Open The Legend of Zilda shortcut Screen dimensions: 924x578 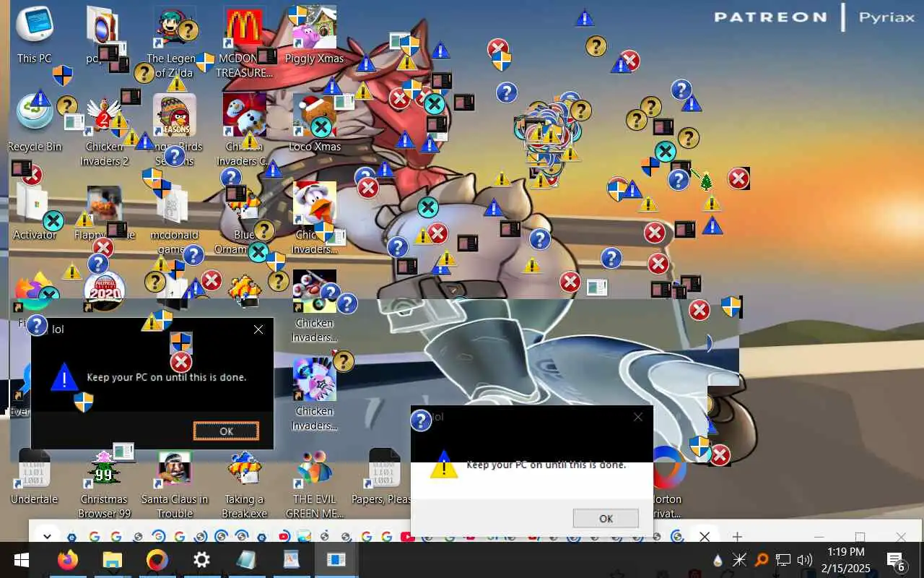coord(175,43)
